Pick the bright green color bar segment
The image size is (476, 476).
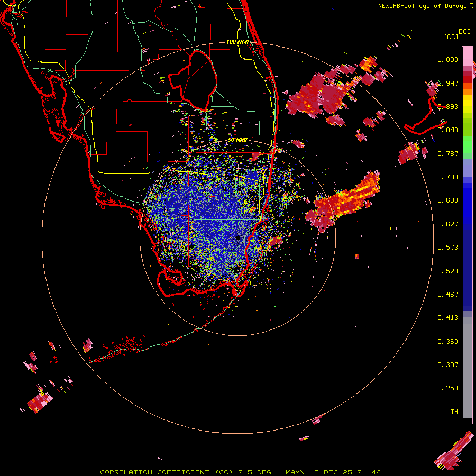point(467,144)
